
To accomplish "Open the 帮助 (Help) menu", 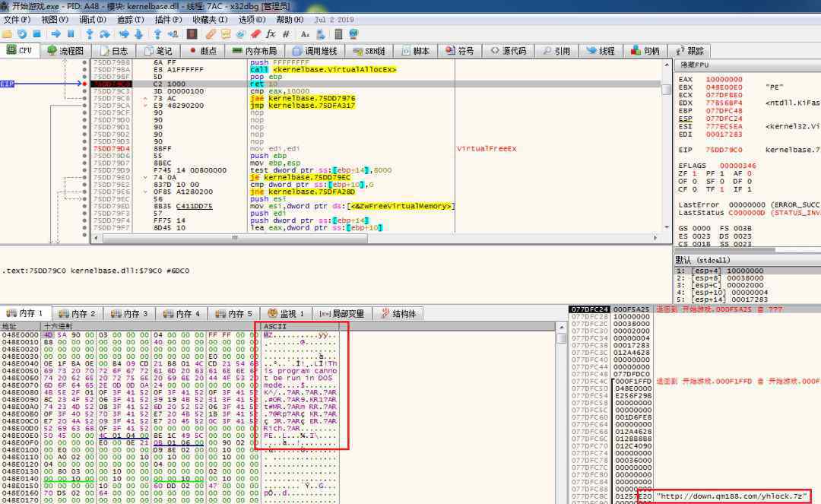I will coord(290,19).
